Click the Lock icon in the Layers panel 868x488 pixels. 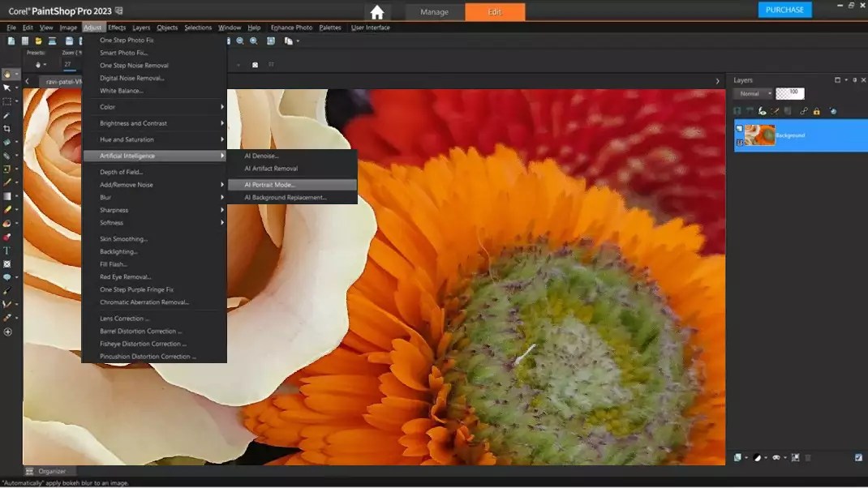coord(816,111)
